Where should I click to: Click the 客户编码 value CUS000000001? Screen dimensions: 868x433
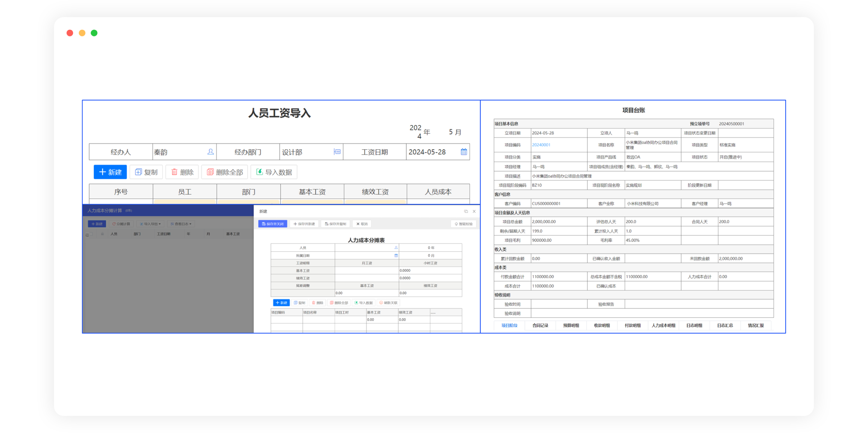(546, 204)
